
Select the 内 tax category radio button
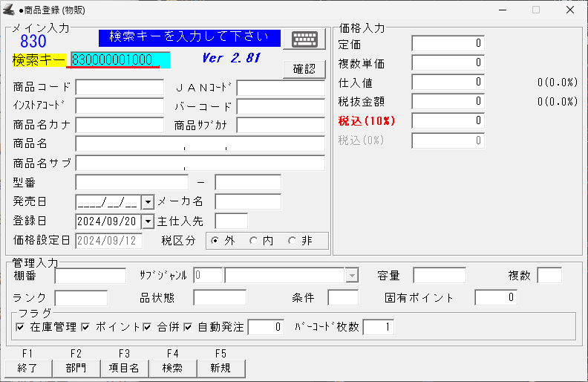pyautogui.click(x=253, y=240)
